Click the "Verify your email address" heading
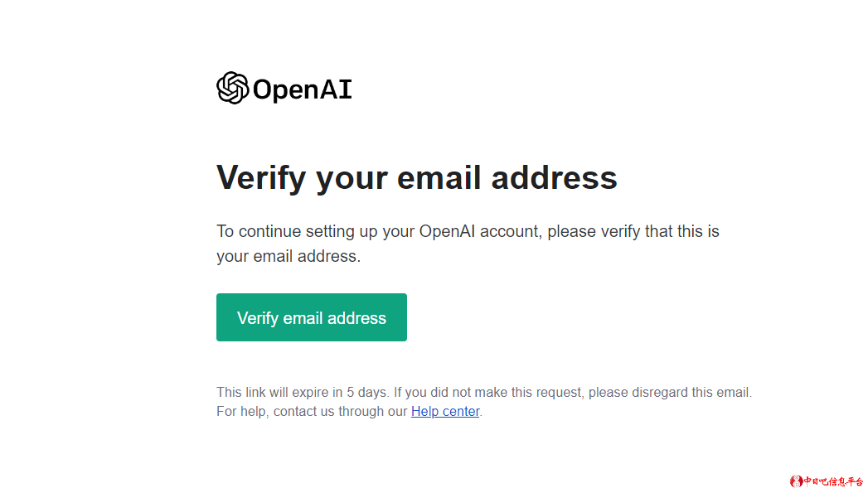The width and height of the screenshot is (868, 493). (x=416, y=177)
